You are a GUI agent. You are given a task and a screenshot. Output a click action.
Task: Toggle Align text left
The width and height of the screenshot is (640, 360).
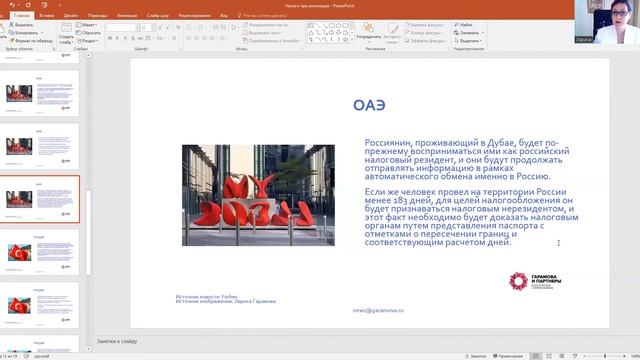(x=189, y=38)
